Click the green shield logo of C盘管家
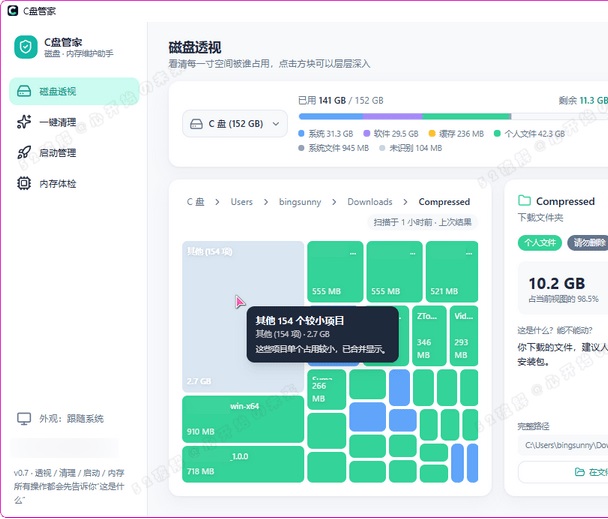 click(x=26, y=47)
